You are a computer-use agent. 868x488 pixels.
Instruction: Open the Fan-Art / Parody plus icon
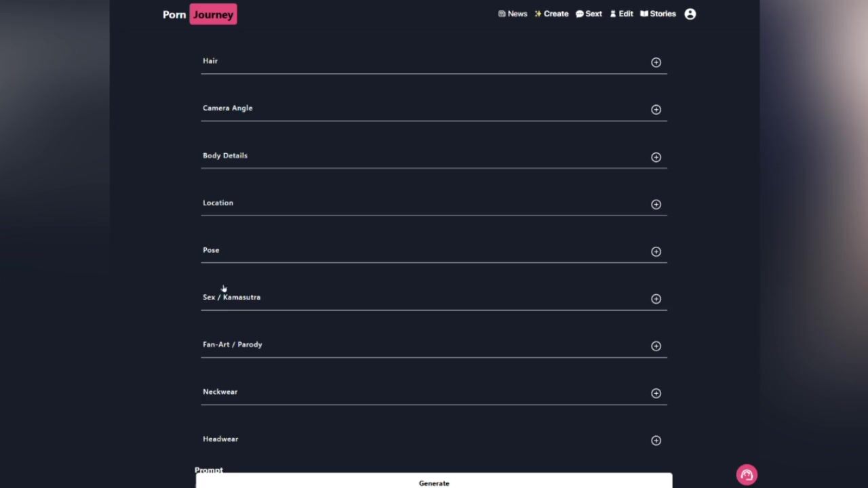(x=656, y=346)
